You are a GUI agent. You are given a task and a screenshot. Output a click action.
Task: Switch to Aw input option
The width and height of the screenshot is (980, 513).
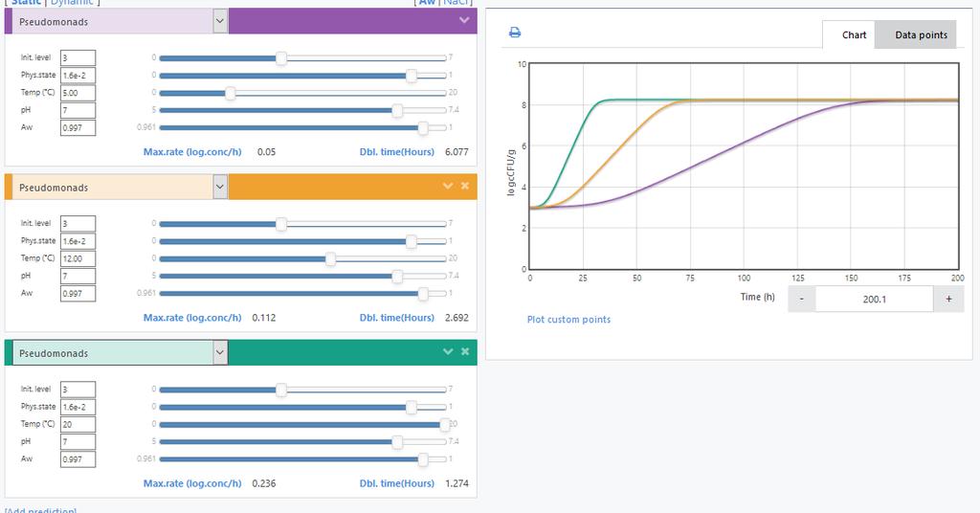[427, 3]
